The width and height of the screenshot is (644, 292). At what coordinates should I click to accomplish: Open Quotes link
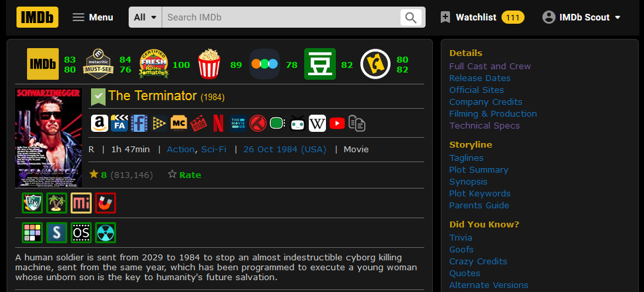(465, 274)
